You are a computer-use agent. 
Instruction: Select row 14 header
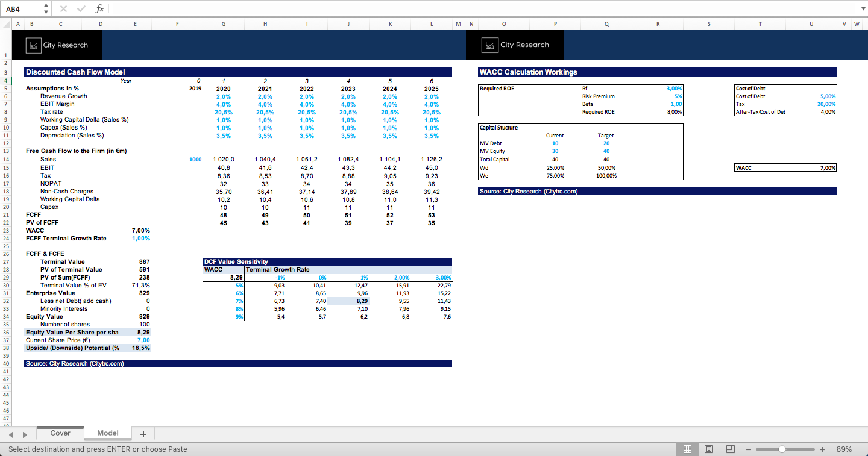5,160
